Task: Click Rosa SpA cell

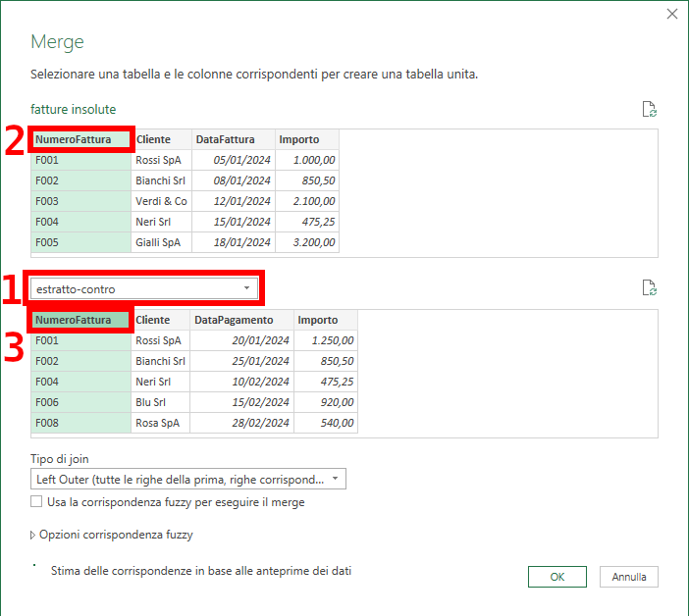Action: (x=160, y=423)
